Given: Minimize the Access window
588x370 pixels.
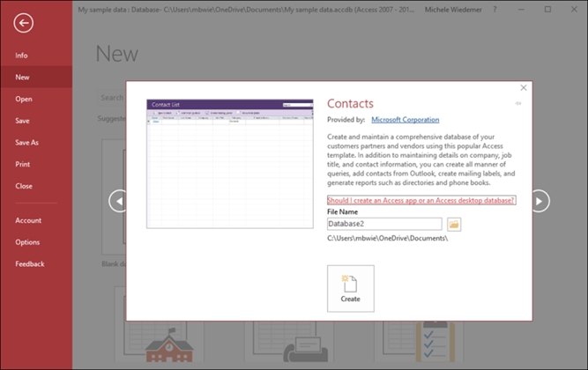Looking at the screenshot, I should (521, 10).
